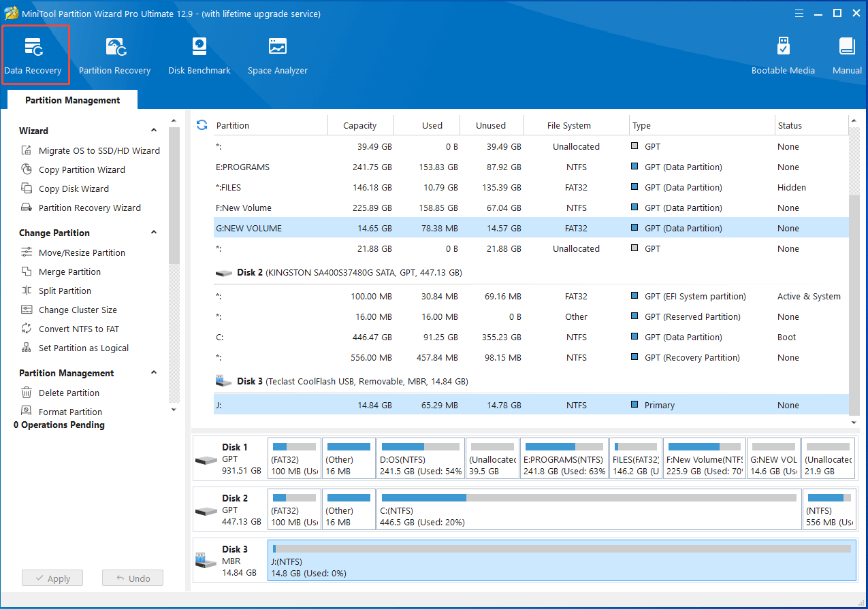Click the Disk 2 drive icon in disk map

coord(206,511)
